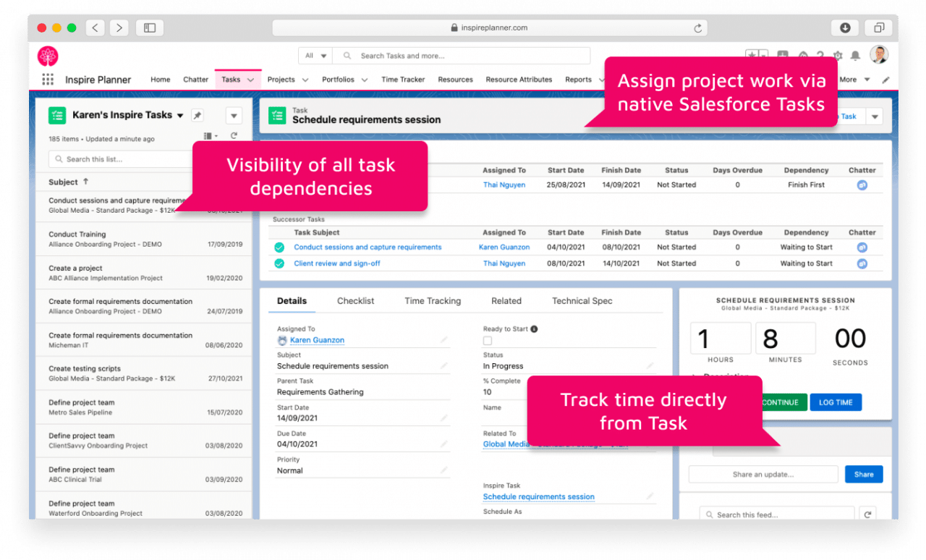The width and height of the screenshot is (926, 560).
Task: Edit the navigation bar with the pencil icon
Action: [886, 80]
